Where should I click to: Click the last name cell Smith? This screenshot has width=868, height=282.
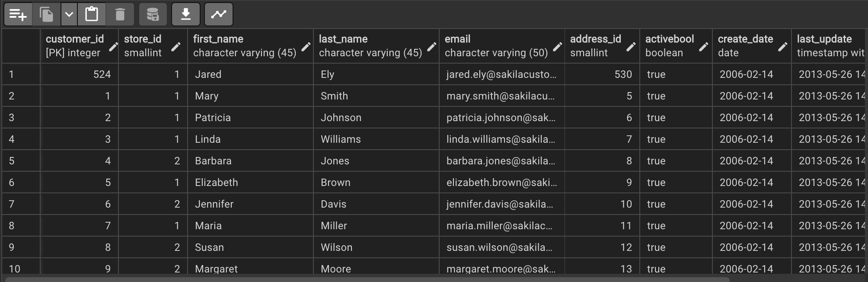point(376,96)
